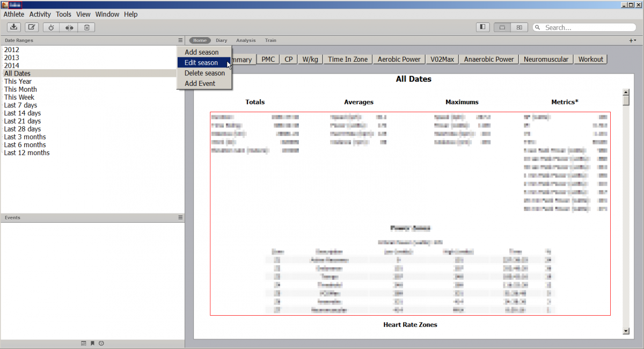
Task: Click the trash can delete icon
Action: [x=86, y=27]
